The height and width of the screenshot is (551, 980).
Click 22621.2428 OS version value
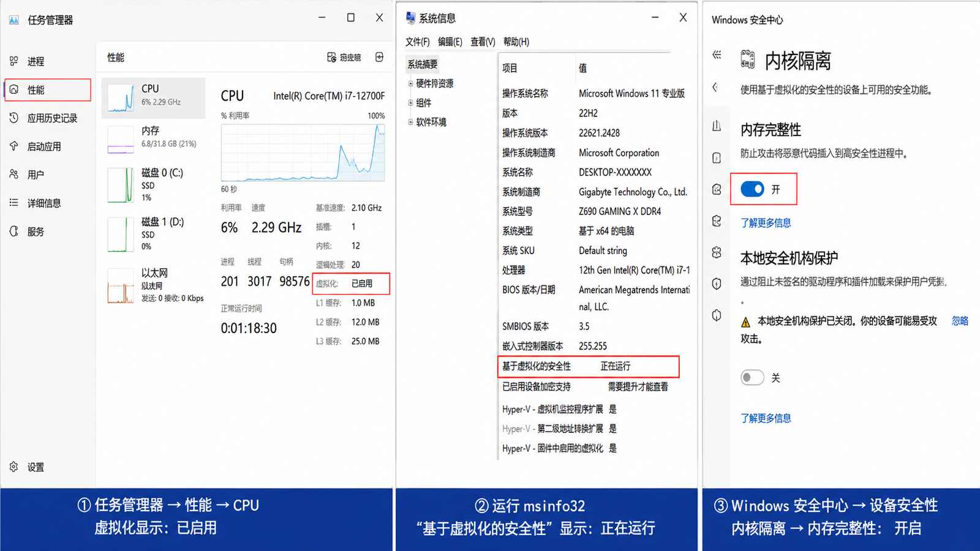599,133
